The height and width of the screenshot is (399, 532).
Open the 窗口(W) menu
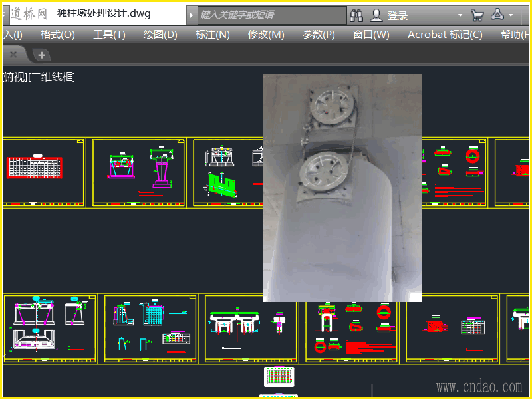coord(371,35)
